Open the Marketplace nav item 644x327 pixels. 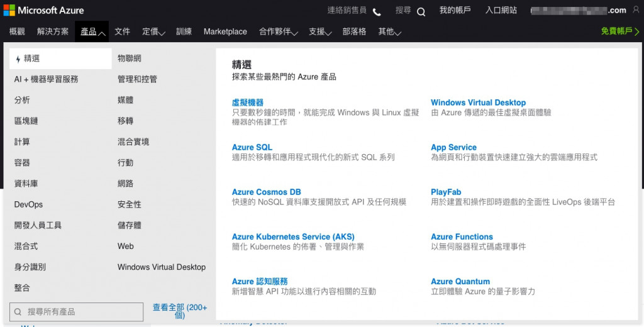[x=225, y=31]
